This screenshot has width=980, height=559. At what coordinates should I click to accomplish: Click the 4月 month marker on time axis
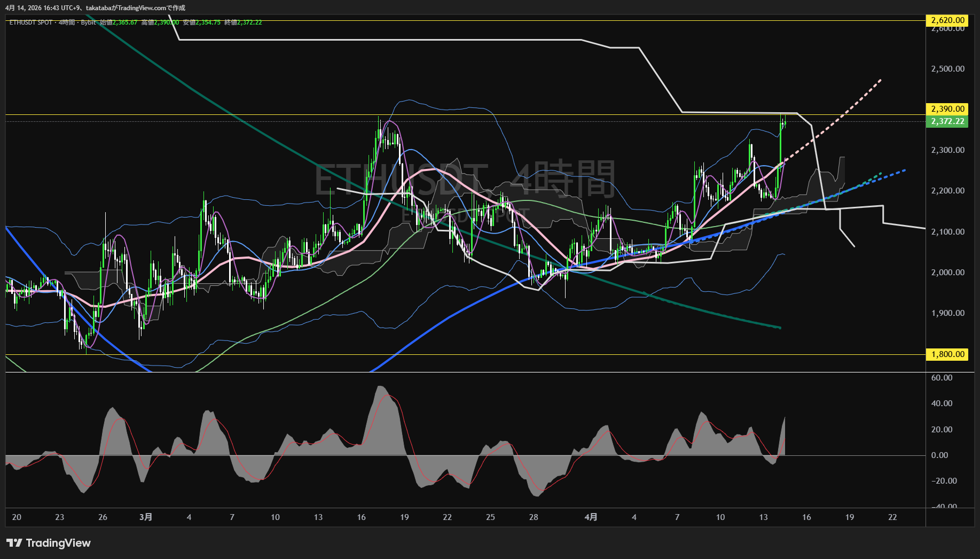click(591, 517)
